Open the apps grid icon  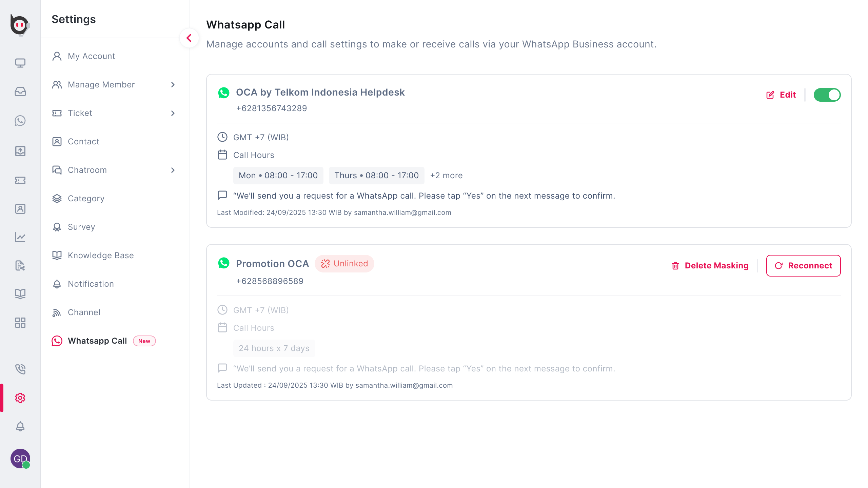pyautogui.click(x=20, y=323)
